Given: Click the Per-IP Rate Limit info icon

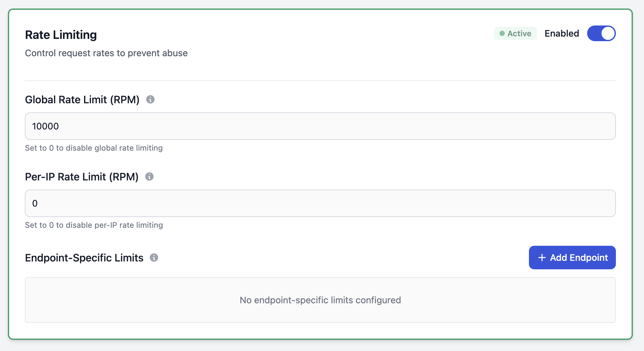Looking at the screenshot, I should coord(150,177).
